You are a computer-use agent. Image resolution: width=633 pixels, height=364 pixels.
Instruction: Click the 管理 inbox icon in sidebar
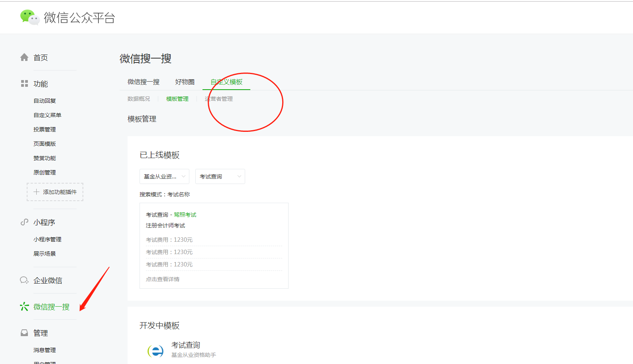point(24,333)
